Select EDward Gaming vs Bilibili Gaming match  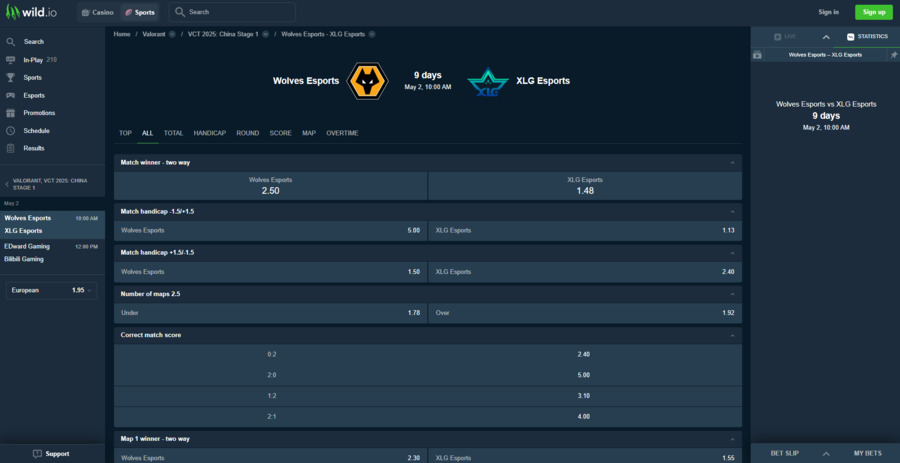click(x=52, y=252)
